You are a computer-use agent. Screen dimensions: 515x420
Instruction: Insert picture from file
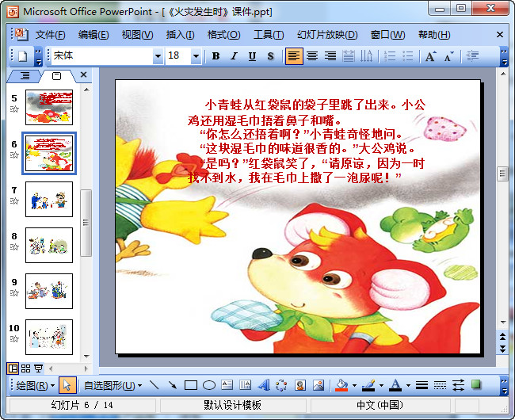(x=319, y=385)
